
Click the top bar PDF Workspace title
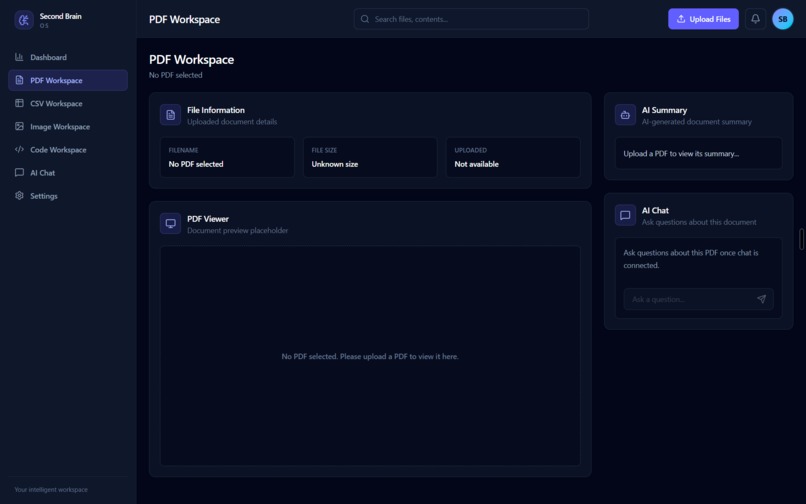[x=185, y=20]
